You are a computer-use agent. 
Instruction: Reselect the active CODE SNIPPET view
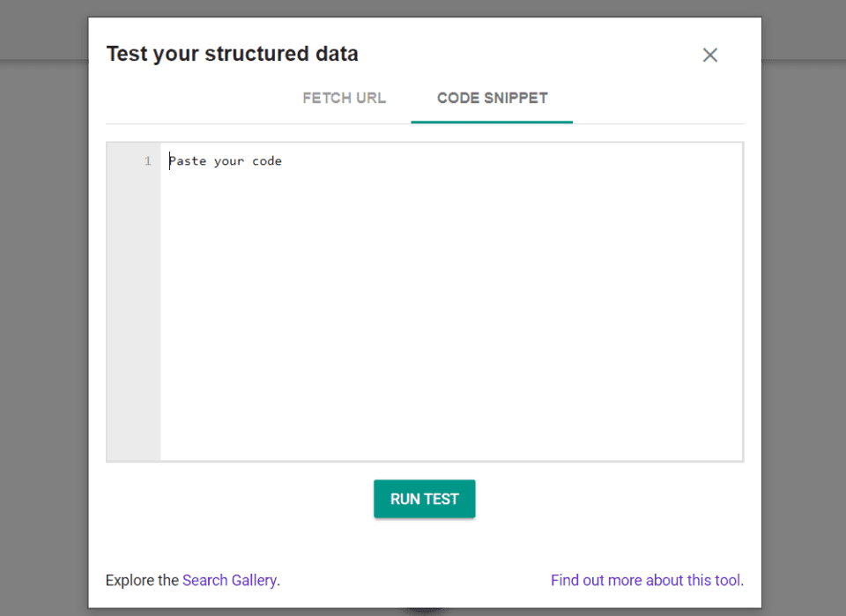tap(492, 98)
